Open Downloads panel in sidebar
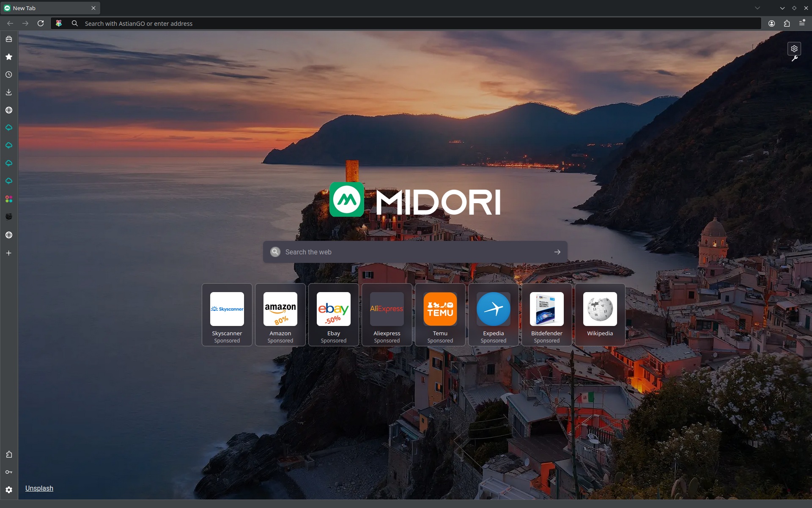This screenshot has width=812, height=508. pyautogui.click(x=8, y=92)
